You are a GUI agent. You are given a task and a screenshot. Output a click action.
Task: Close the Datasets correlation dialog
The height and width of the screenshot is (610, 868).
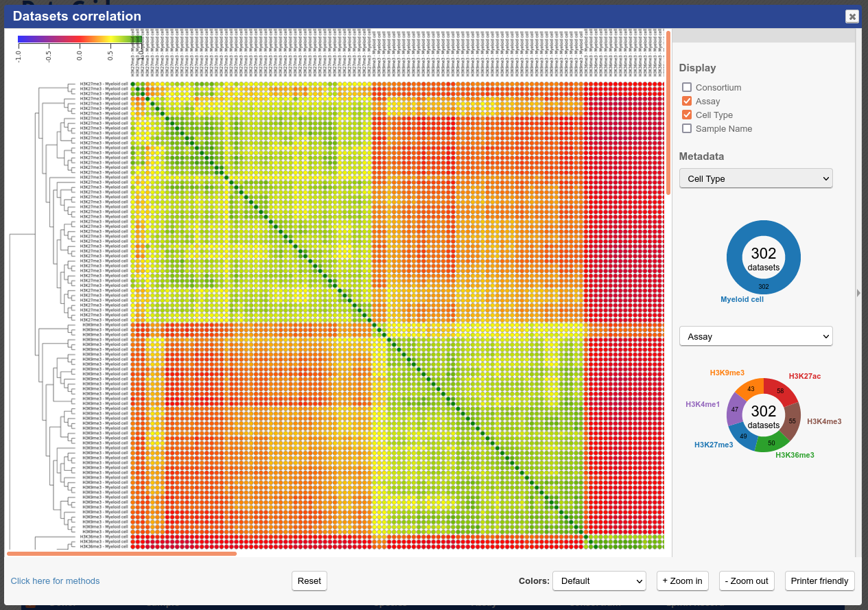tap(852, 16)
